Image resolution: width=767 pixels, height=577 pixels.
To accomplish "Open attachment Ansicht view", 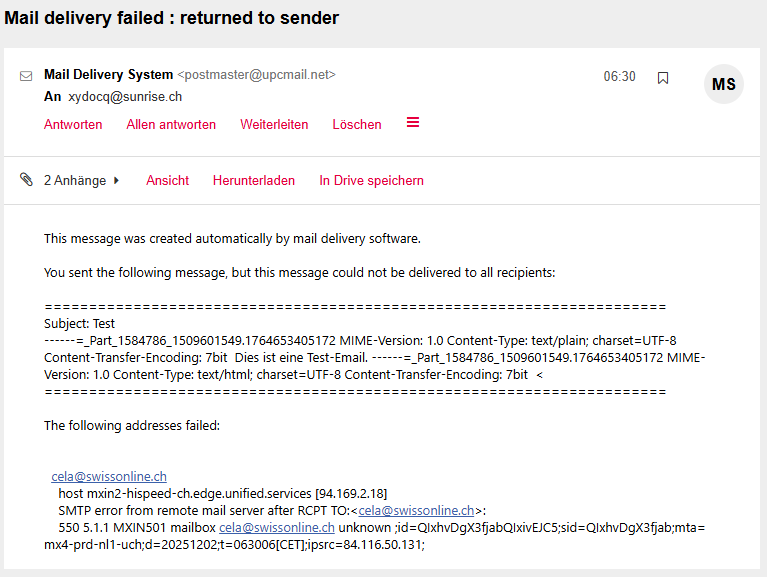I will coord(167,181).
